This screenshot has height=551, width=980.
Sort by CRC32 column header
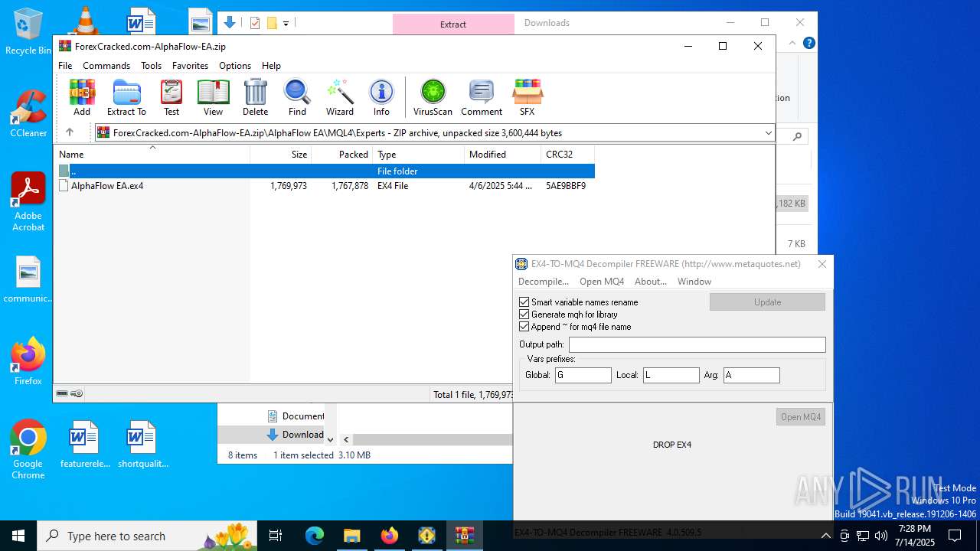(567, 154)
